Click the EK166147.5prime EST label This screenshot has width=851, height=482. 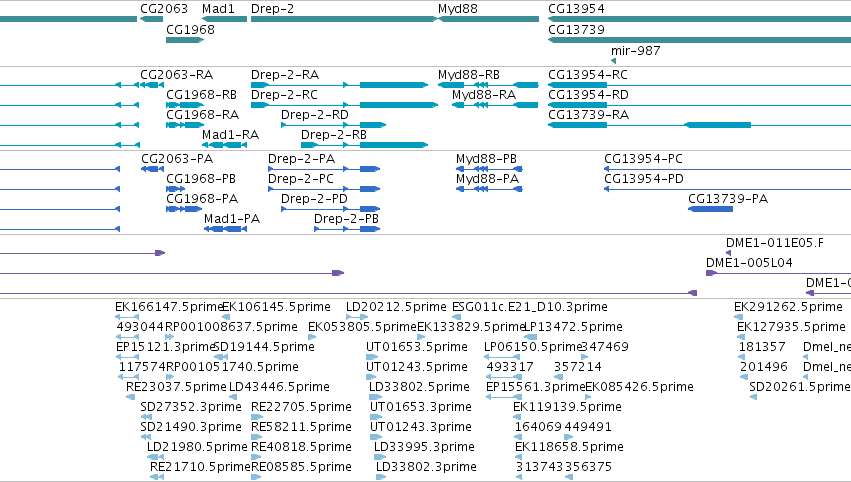click(x=169, y=307)
